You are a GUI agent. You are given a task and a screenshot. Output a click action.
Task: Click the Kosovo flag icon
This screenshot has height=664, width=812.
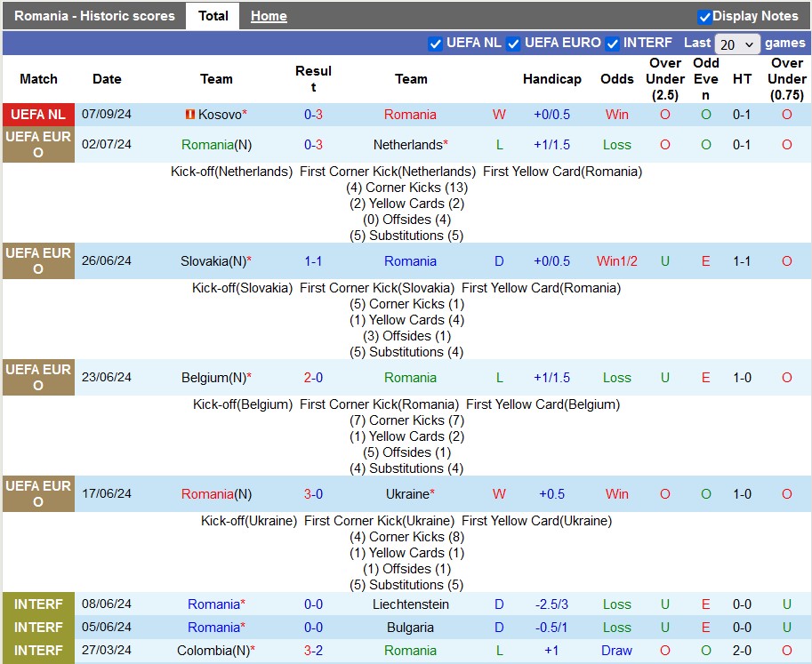click(x=189, y=115)
